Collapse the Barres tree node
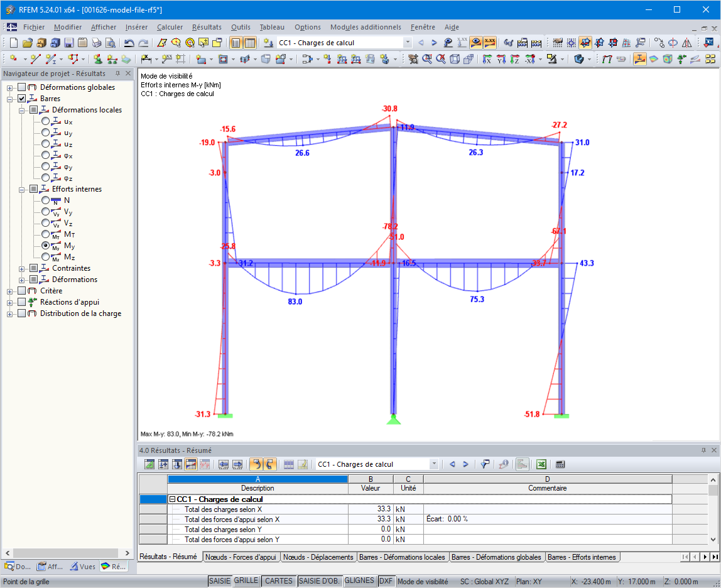The width and height of the screenshot is (721, 588). [9, 99]
